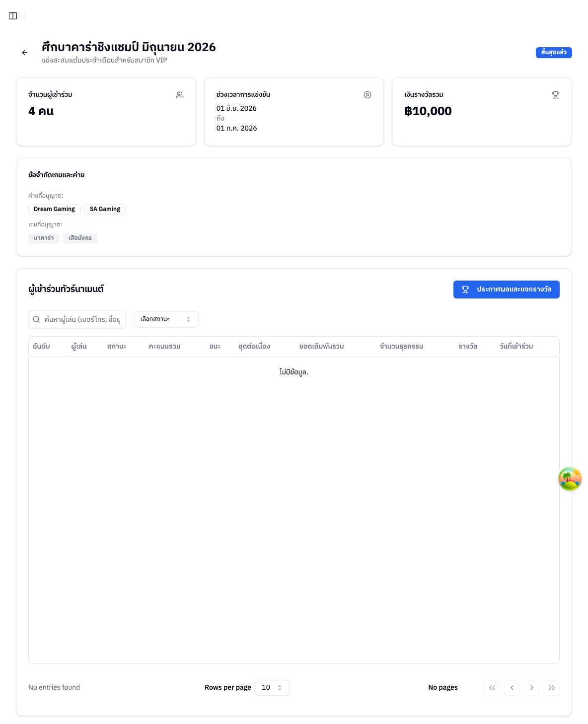
Task: Click the search magnifier icon
Action: coord(36,319)
